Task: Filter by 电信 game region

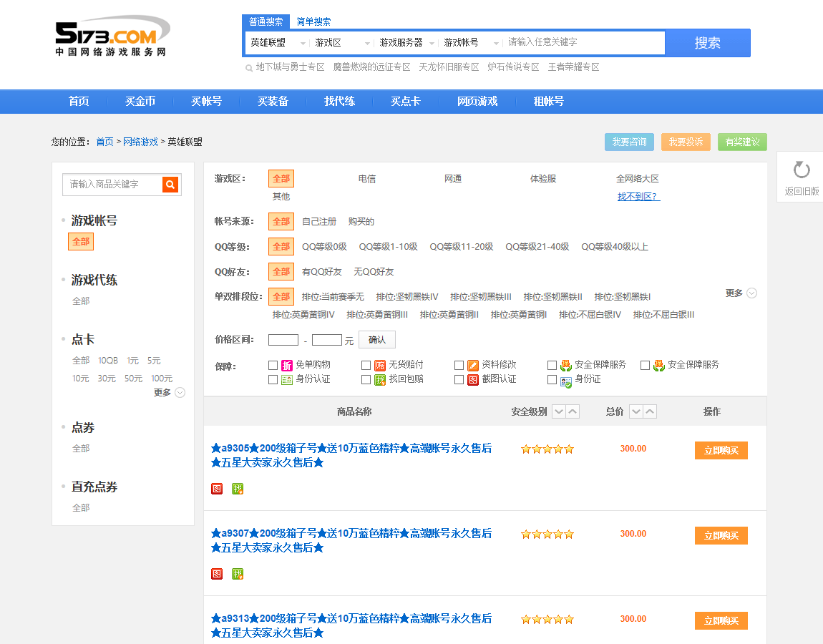Action: pos(367,179)
